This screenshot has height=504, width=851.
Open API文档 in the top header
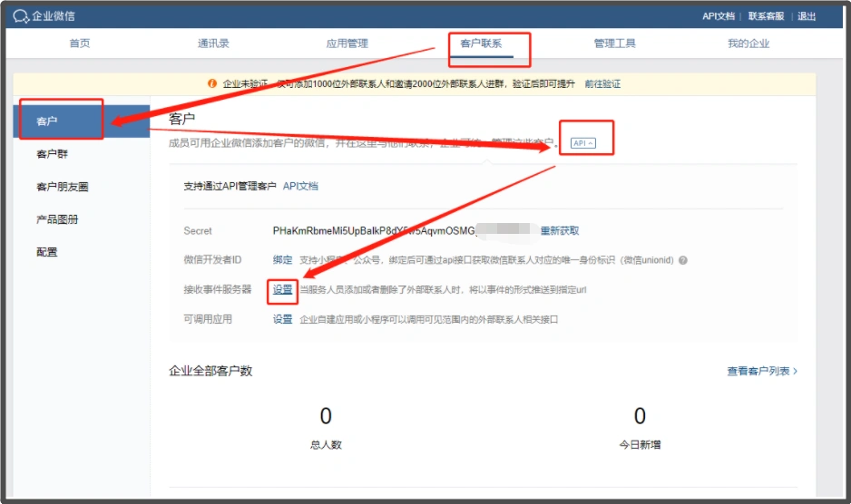tap(718, 16)
